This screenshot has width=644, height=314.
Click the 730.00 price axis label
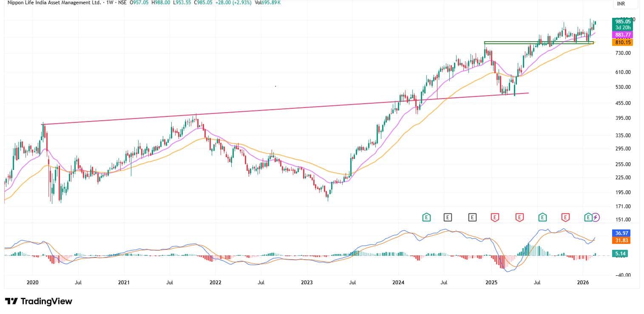[622, 53]
